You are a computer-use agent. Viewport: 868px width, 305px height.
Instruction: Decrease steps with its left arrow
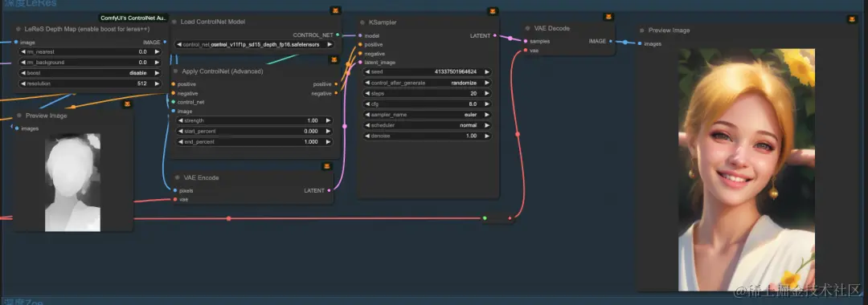pos(367,93)
